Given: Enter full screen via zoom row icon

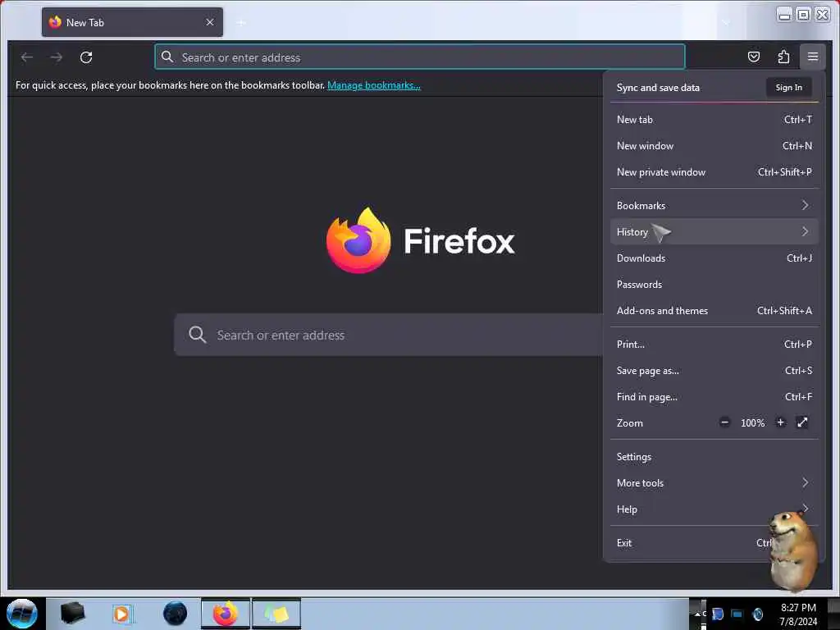Looking at the screenshot, I should [x=802, y=422].
